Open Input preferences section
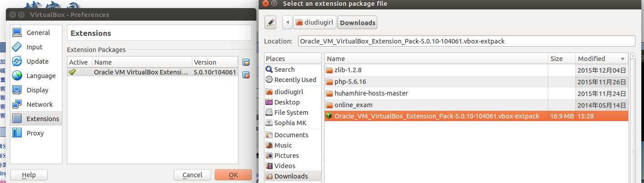The height and width of the screenshot is (183, 644). 36,47
